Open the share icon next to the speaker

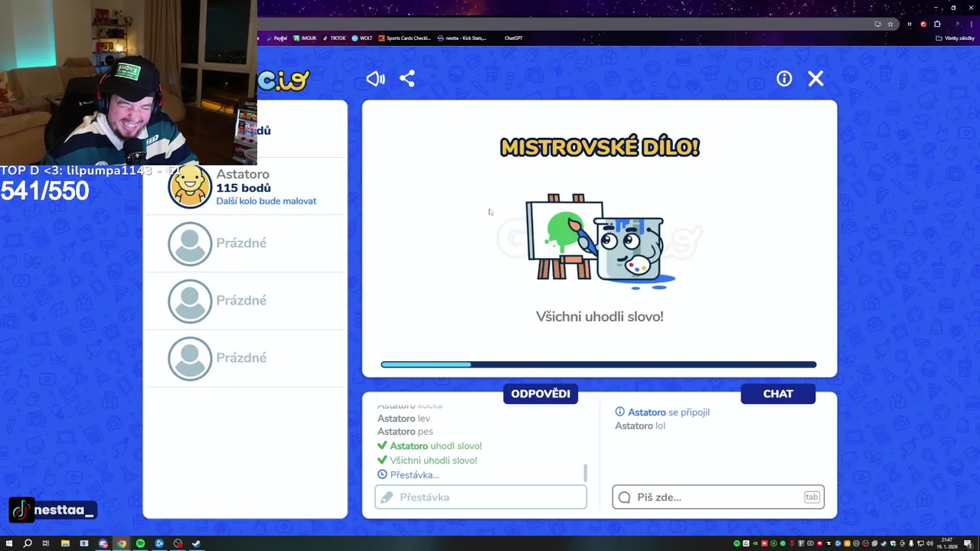click(x=407, y=79)
